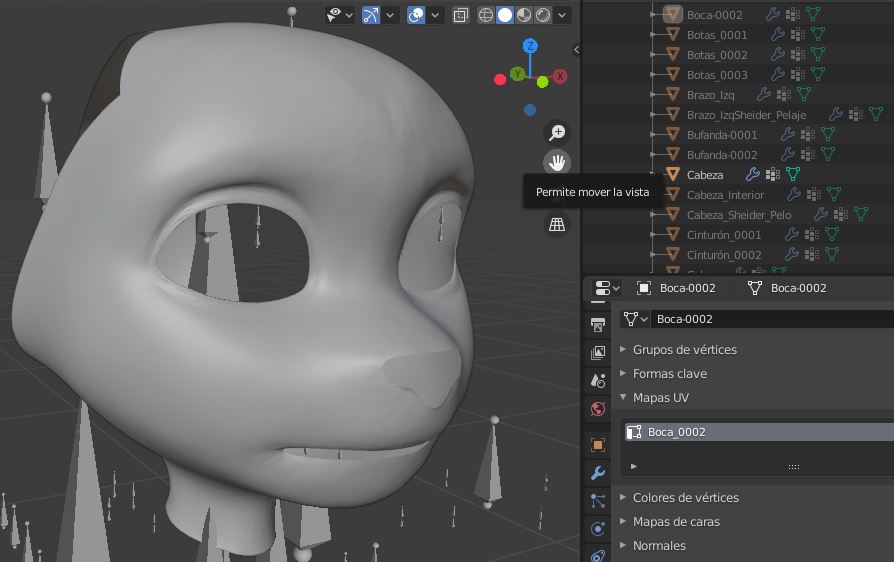The width and height of the screenshot is (894, 562).
Task: Toggle perspective/orthographic grid button
Action: 557,225
